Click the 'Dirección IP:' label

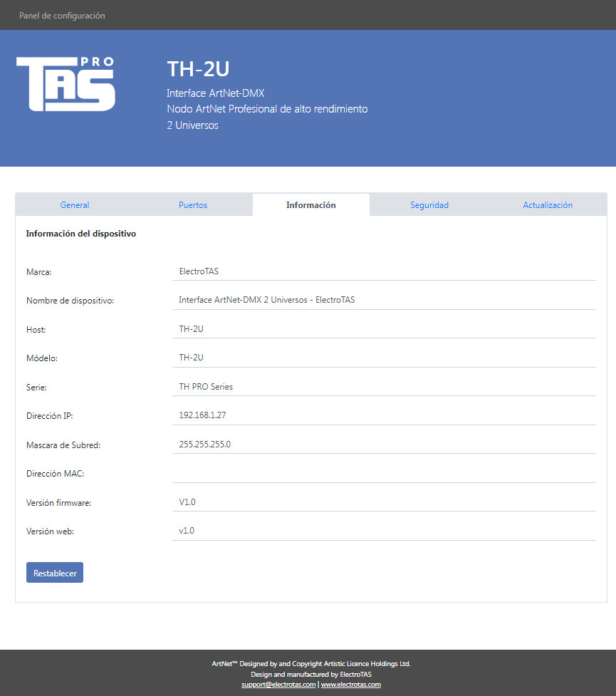click(50, 416)
